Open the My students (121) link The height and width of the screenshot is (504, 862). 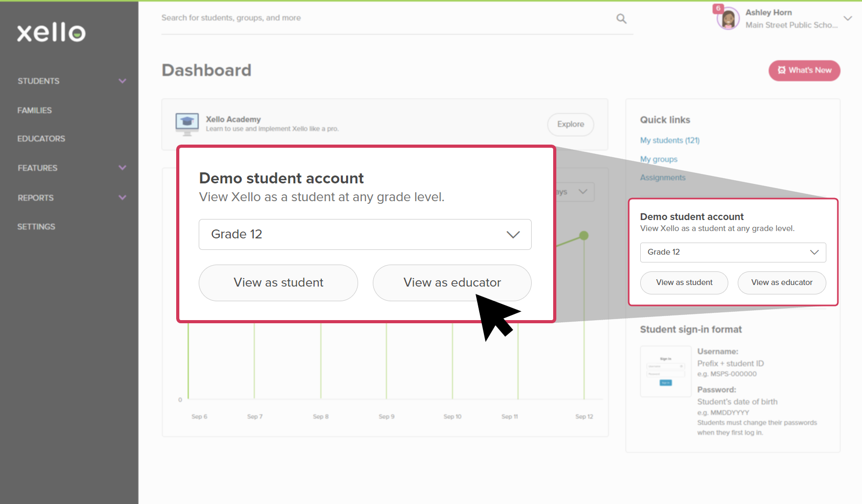(670, 140)
